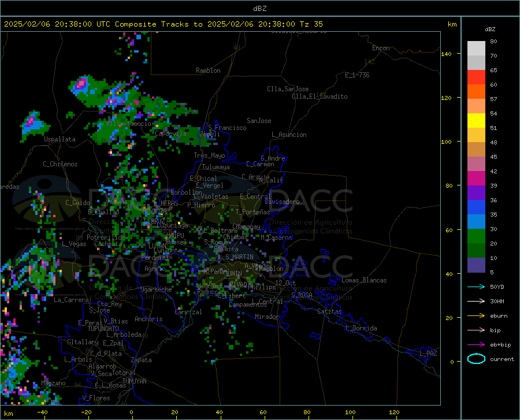Click the pink bip arrow symbol
520x420 pixels.
click(x=476, y=330)
